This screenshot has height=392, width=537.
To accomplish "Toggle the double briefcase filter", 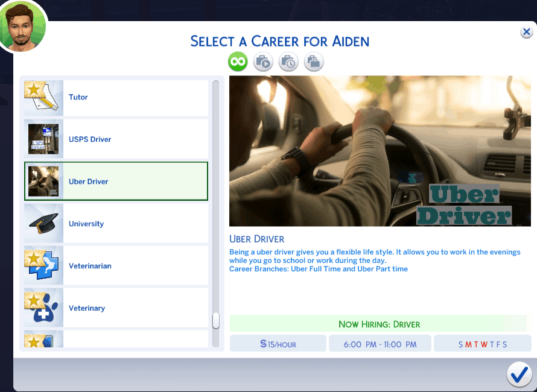I will pos(314,62).
